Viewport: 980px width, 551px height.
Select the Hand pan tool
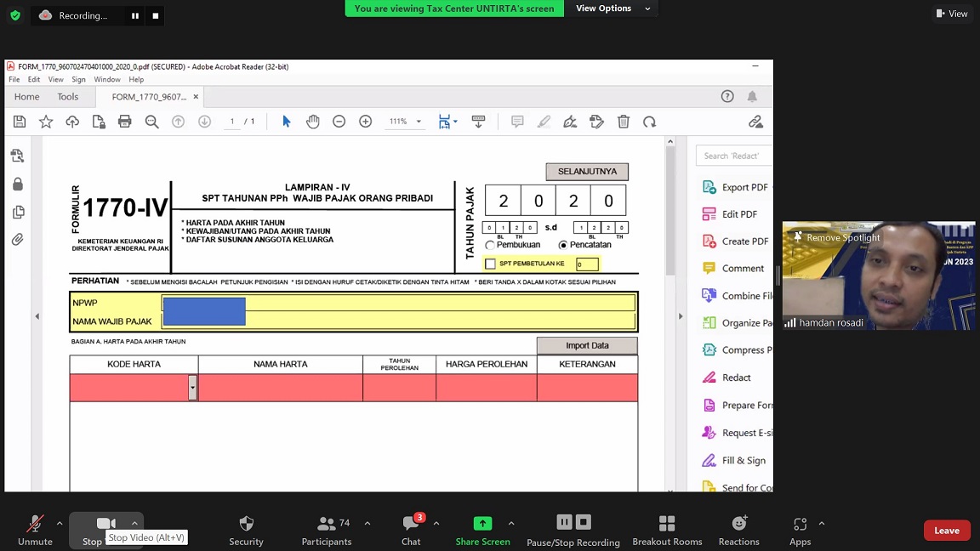click(313, 122)
